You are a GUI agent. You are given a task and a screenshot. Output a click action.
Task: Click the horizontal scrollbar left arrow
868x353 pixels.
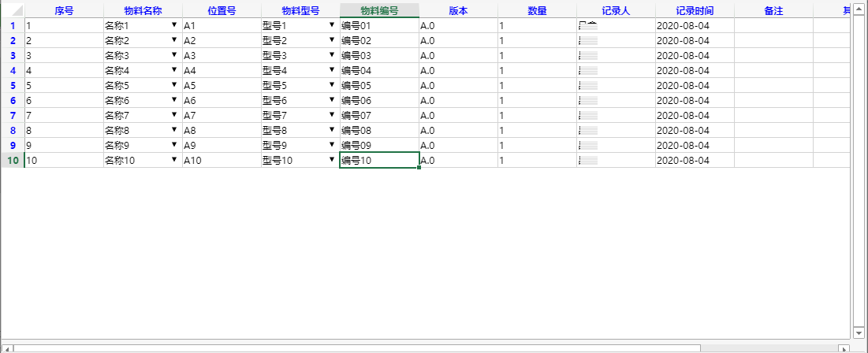[x=7, y=348]
